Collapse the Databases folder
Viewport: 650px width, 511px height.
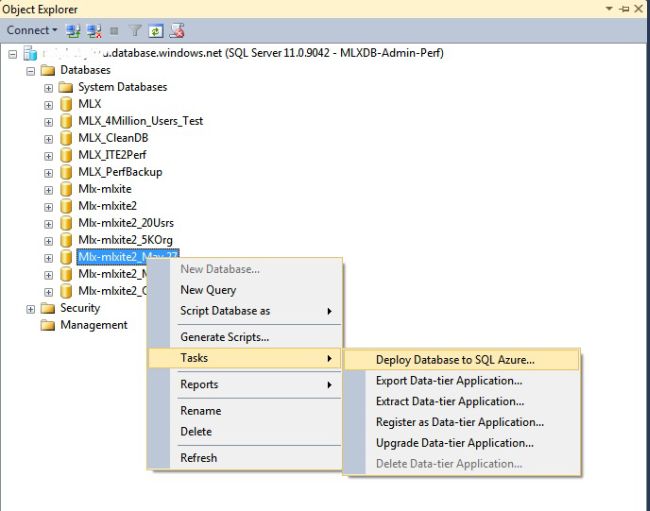pos(30,71)
